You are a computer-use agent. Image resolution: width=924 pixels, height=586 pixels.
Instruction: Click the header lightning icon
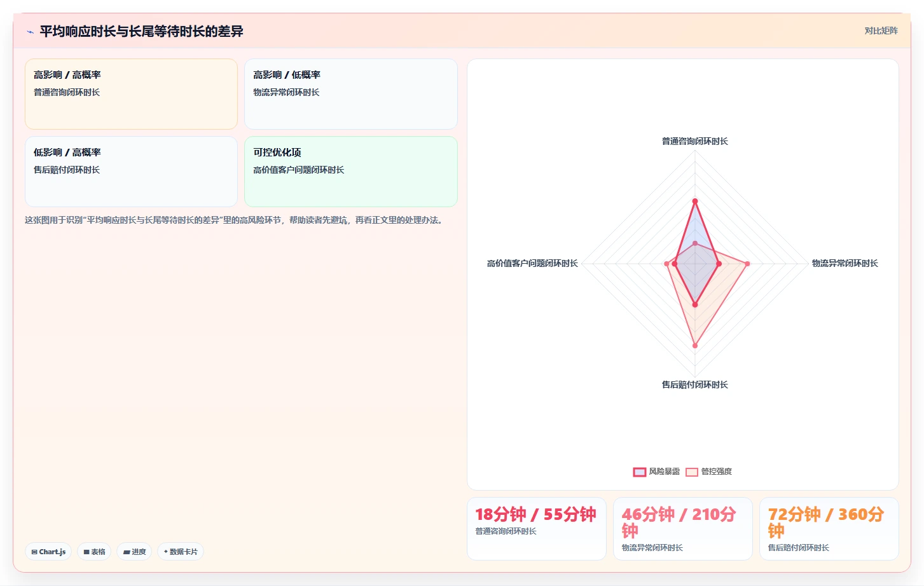[x=30, y=32]
